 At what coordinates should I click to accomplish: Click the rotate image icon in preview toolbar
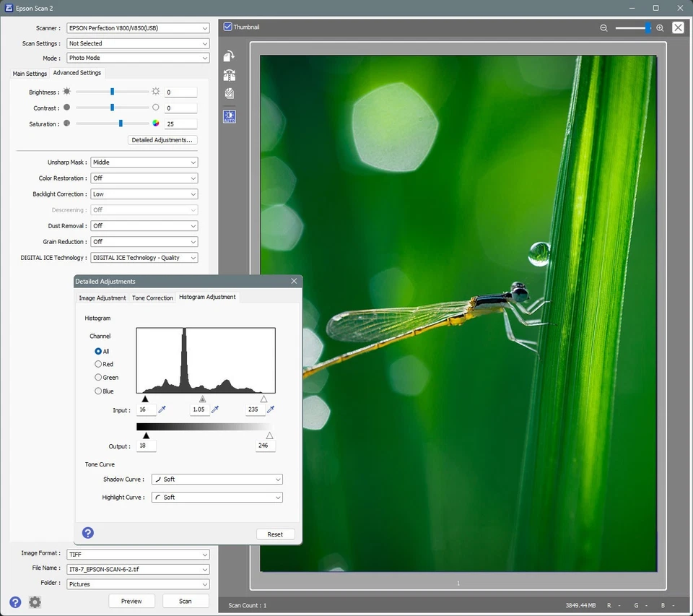[x=229, y=56]
